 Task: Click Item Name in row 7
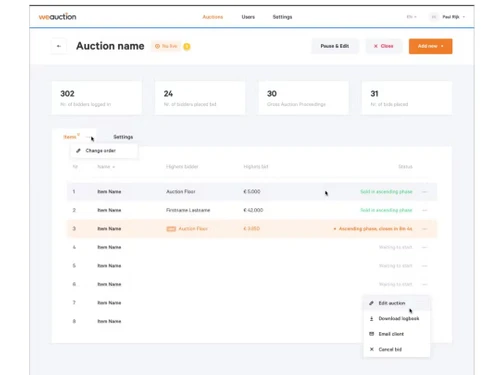point(109,303)
